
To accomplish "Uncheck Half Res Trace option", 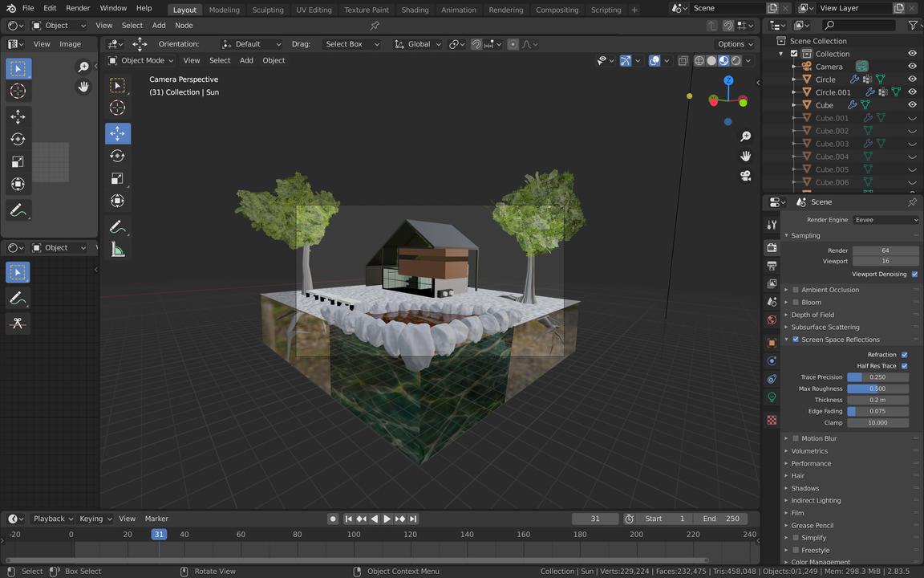I will 904,366.
